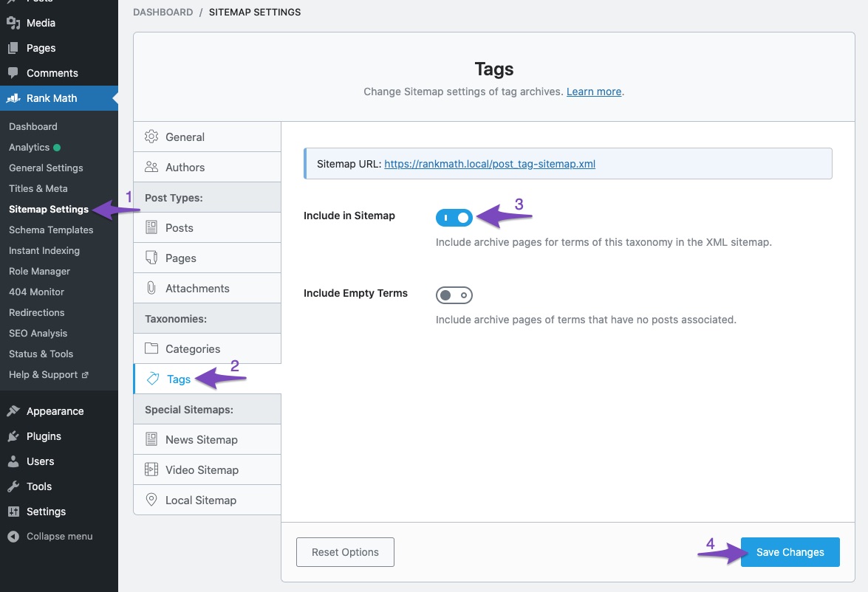868x592 pixels.
Task: Click the gear icon beside General
Action: pyautogui.click(x=151, y=137)
